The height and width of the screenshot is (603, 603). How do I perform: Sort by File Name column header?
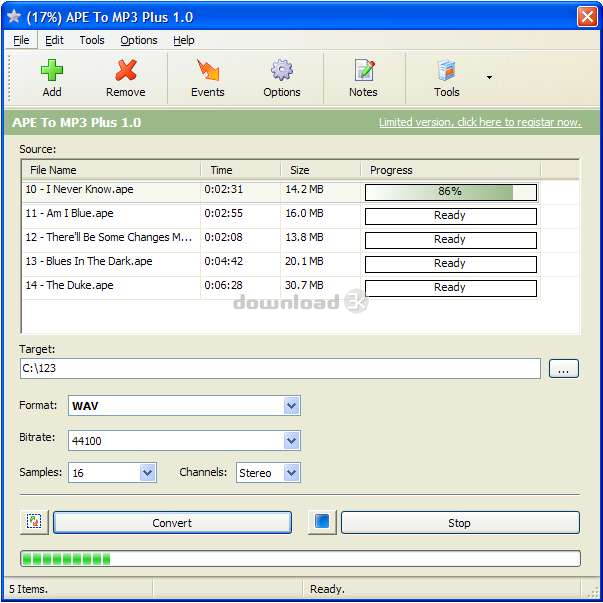[x=111, y=170]
